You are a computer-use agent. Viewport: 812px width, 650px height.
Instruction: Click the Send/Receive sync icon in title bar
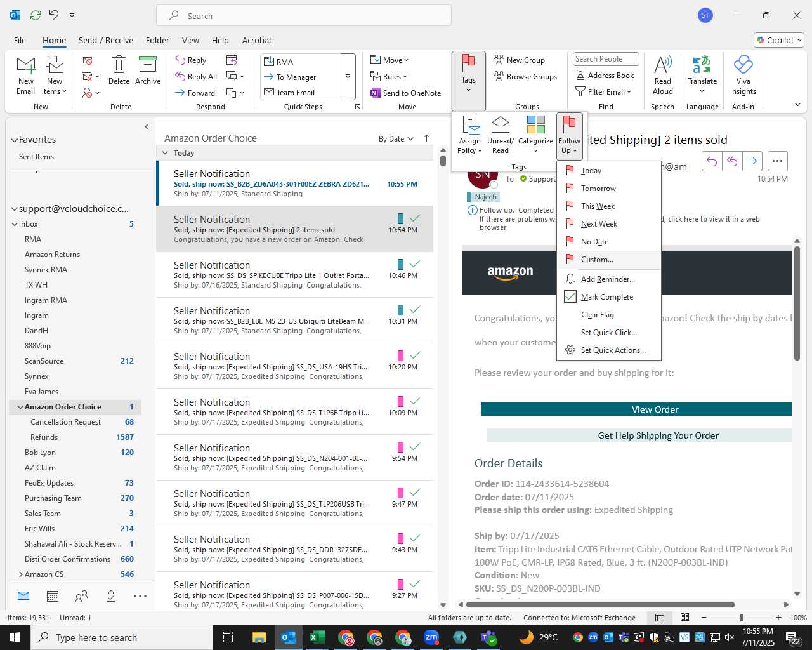click(36, 15)
